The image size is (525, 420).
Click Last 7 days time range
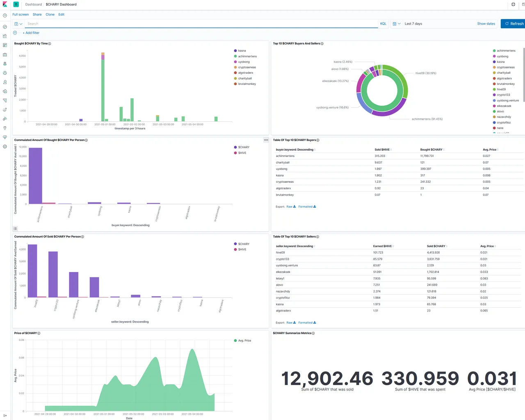tap(413, 24)
